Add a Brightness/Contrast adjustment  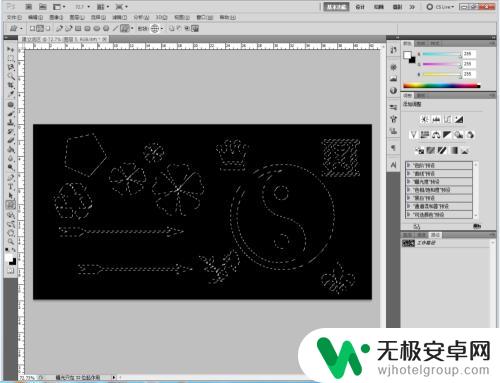(424, 119)
